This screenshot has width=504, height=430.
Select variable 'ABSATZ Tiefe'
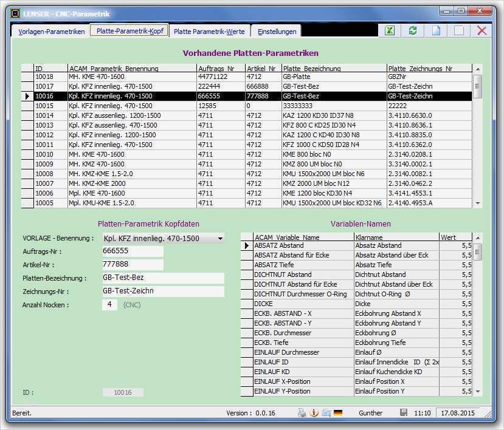(304, 265)
